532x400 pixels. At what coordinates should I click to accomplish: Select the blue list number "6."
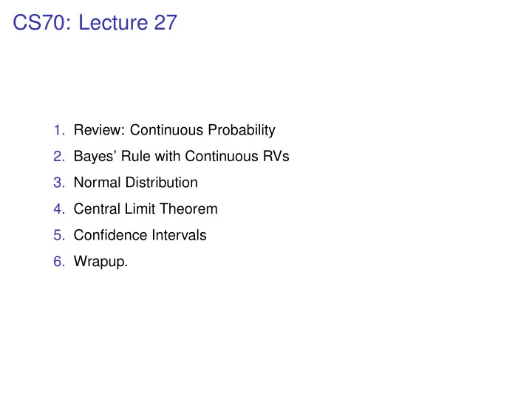(x=59, y=262)
